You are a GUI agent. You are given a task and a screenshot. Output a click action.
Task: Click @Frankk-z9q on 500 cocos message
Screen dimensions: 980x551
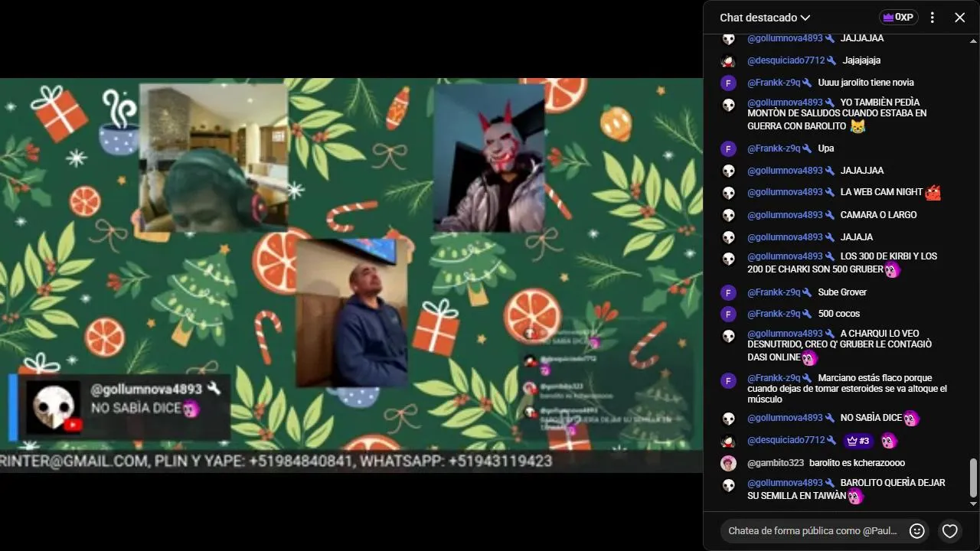773,314
